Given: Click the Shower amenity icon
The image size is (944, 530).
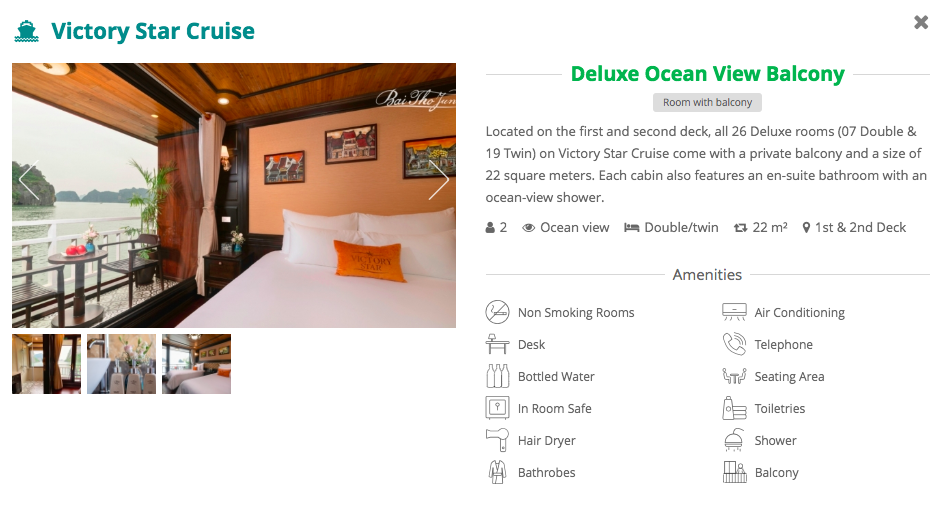Looking at the screenshot, I should tap(734, 440).
